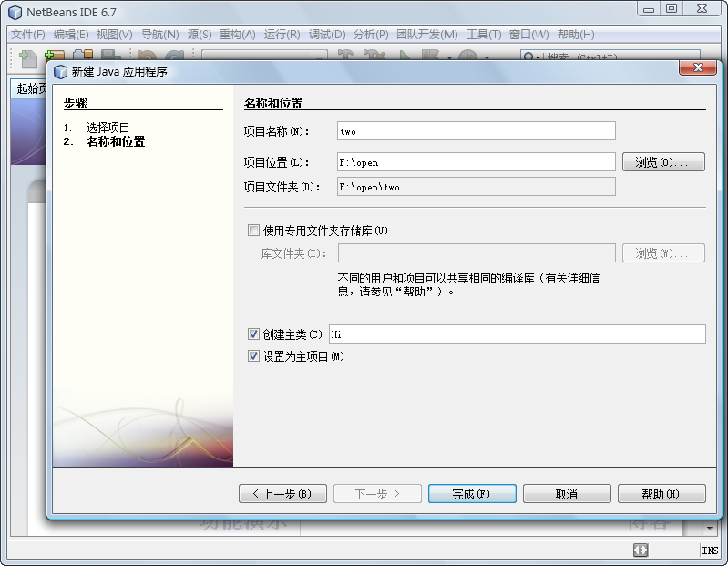
Task: Click the New File toolbar icon
Action: click(28, 57)
